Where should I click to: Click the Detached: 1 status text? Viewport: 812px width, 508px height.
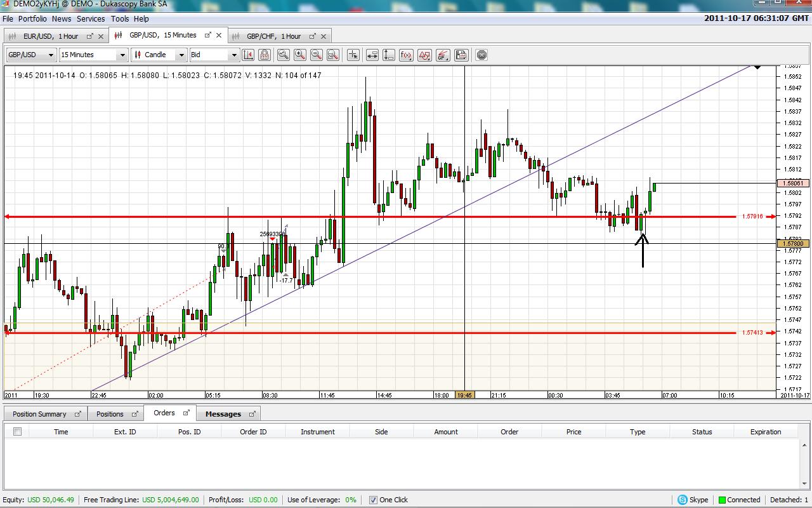(789, 500)
